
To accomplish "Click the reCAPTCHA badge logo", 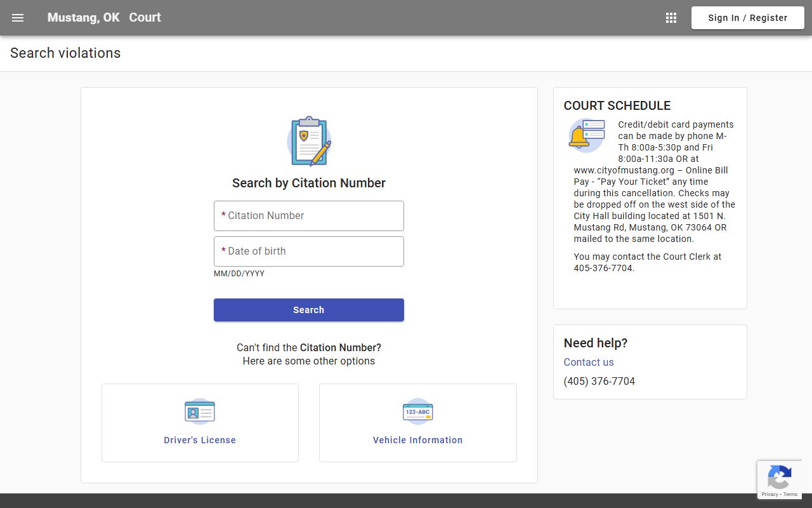I will (x=779, y=476).
